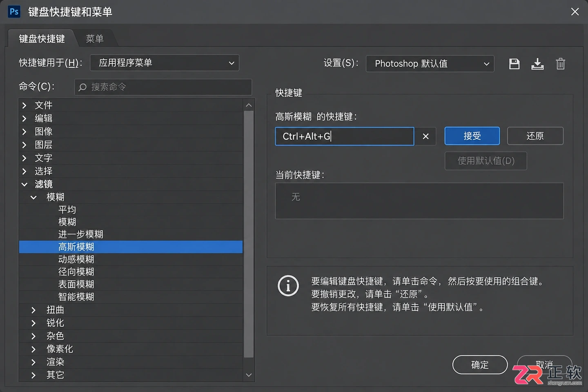Expand the 选择 command group
Screen dimensions: 588x392
coord(24,171)
